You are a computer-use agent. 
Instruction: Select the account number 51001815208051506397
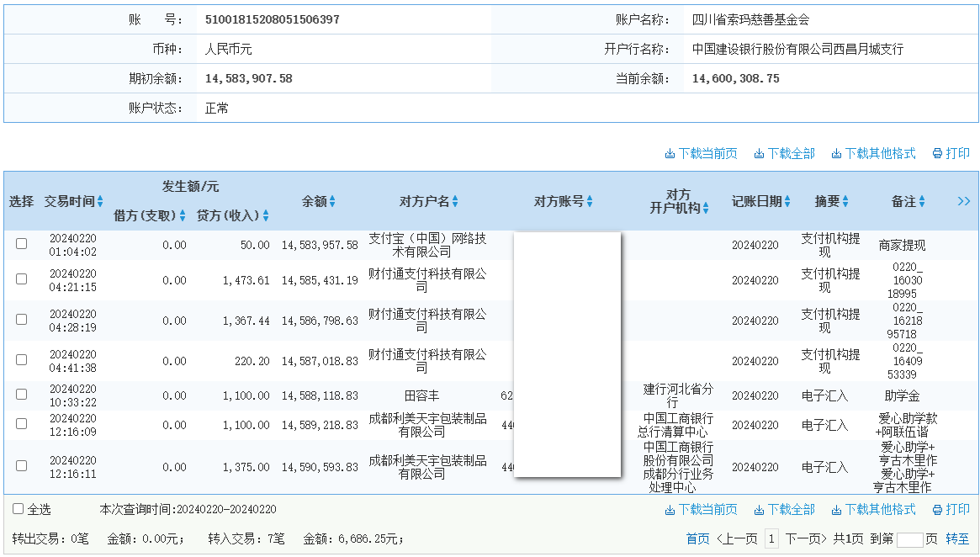click(273, 19)
